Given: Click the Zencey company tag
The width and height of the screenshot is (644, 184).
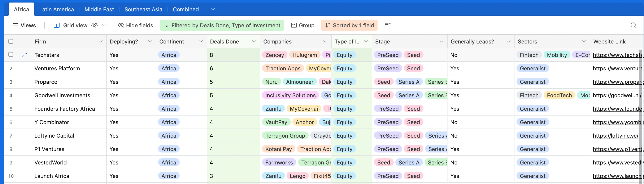Looking at the screenshot, I should [x=274, y=55].
